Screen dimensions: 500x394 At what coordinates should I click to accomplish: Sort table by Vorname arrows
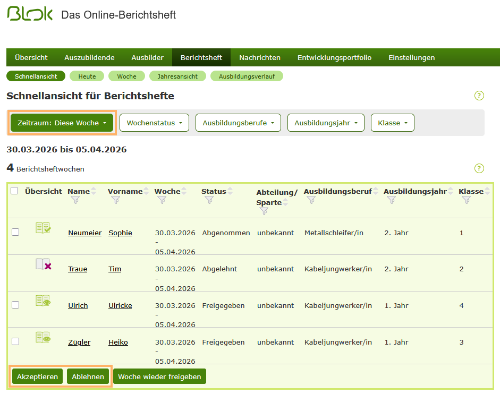(x=146, y=191)
